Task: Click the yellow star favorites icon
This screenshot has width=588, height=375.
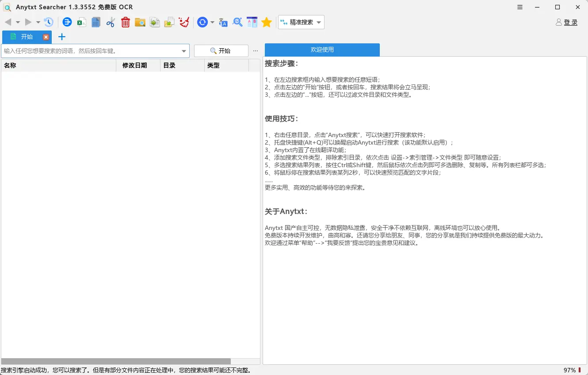Action: (x=267, y=22)
